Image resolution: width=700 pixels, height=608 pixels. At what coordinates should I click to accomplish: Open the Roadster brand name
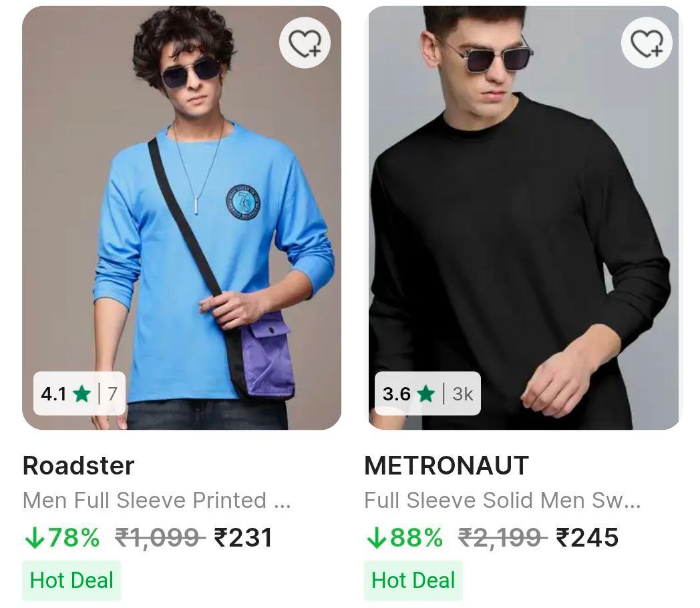[x=79, y=465]
